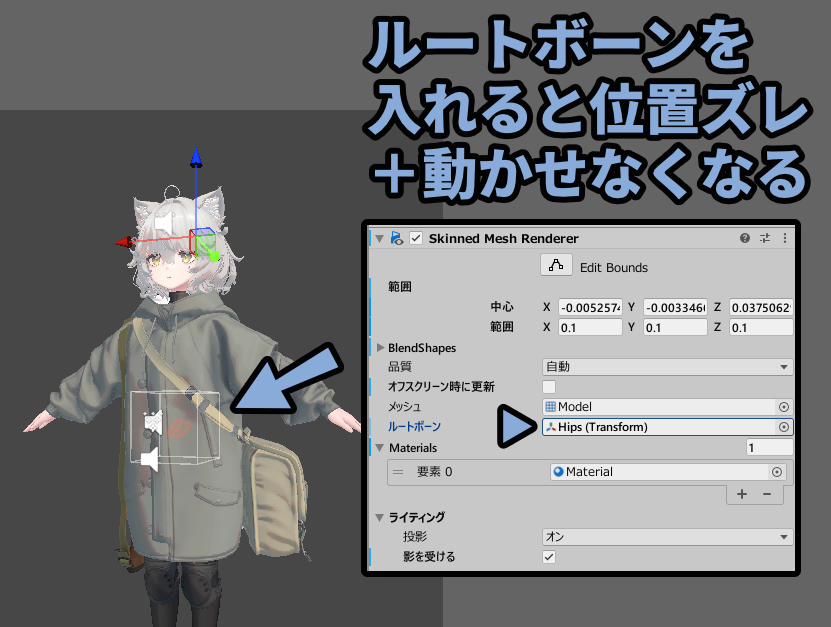The image size is (831, 627).
Task: Open the component preset settings icon
Action: coord(765,238)
